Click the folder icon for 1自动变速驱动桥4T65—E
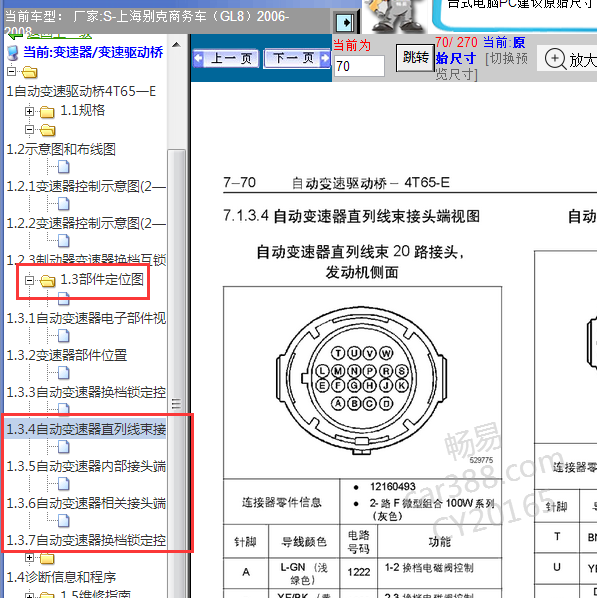The height and width of the screenshot is (598, 597). (x=29, y=72)
